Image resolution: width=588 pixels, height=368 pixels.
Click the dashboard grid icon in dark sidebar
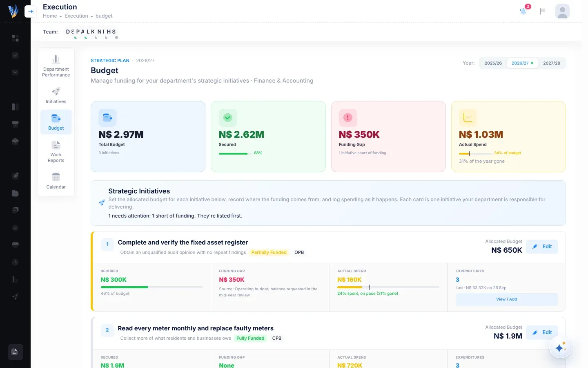click(15, 38)
